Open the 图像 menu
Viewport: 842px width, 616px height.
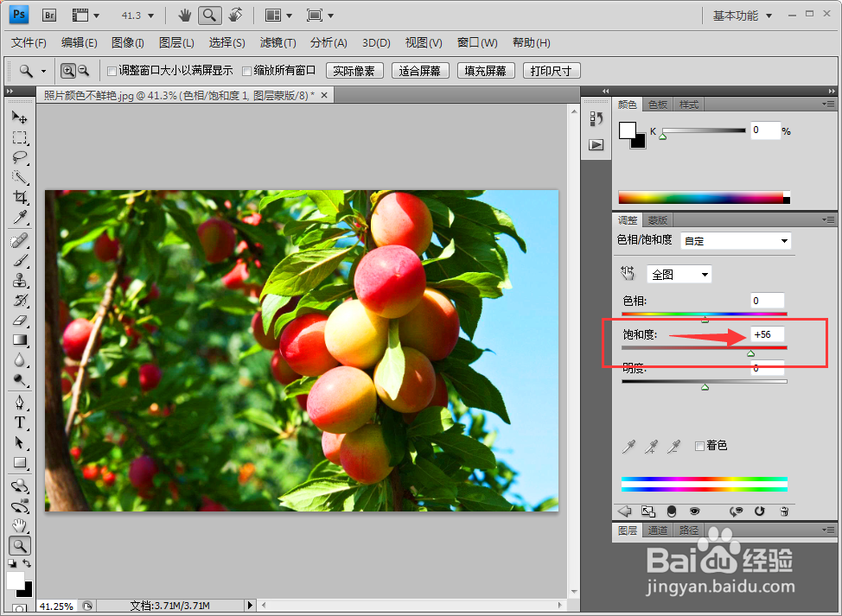pos(127,42)
